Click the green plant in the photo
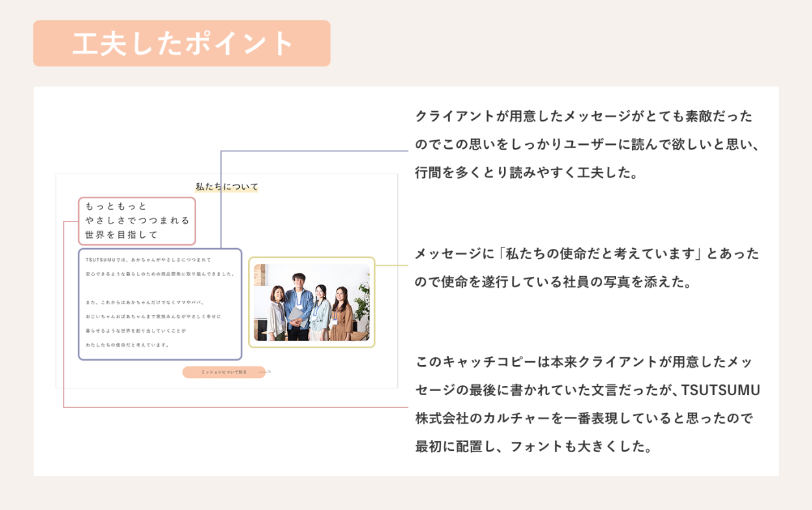 pos(361,302)
